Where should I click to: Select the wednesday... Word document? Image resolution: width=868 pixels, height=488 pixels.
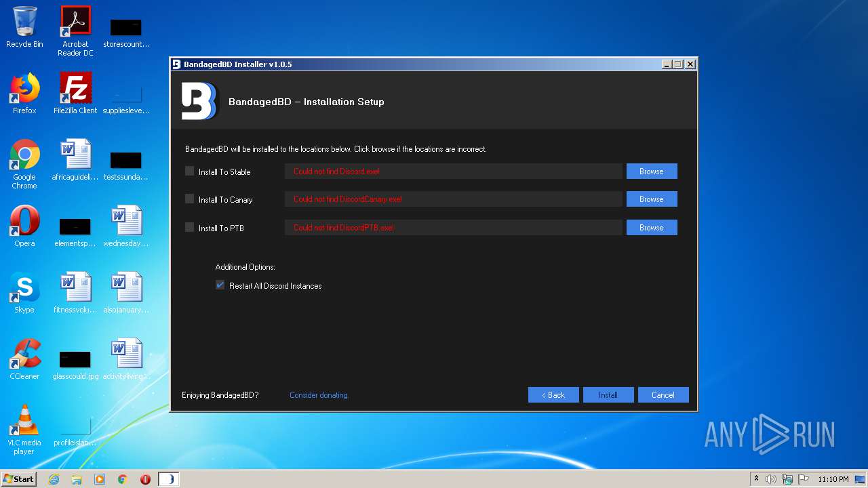coord(126,226)
